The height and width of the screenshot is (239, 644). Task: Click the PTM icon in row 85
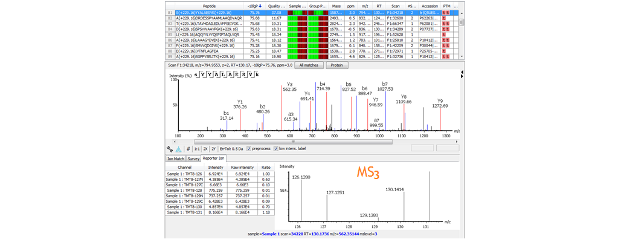point(443,35)
